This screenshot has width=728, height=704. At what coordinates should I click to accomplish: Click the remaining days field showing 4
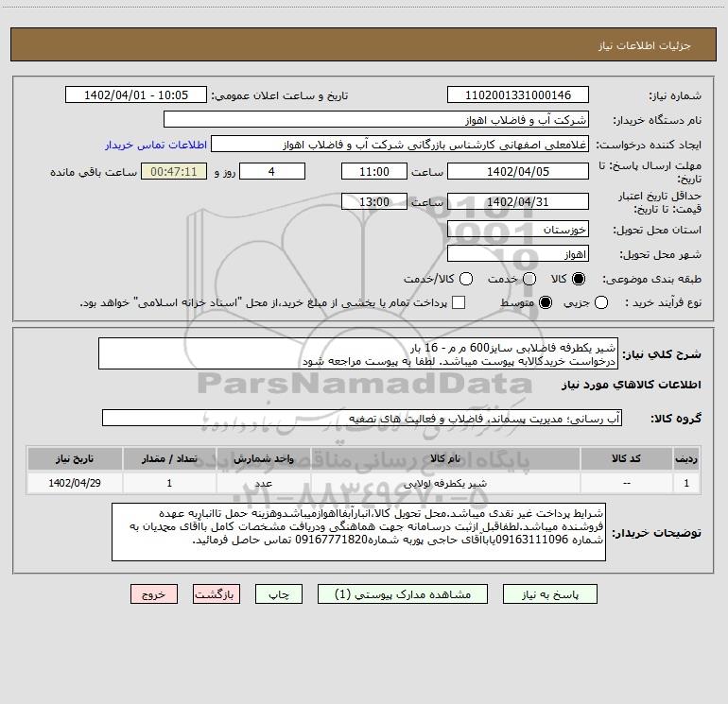click(272, 171)
